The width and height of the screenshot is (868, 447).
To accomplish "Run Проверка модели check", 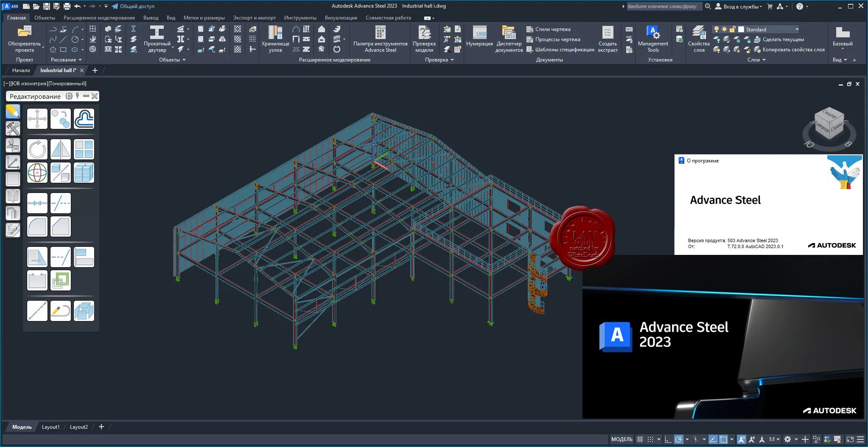I will click(x=424, y=39).
